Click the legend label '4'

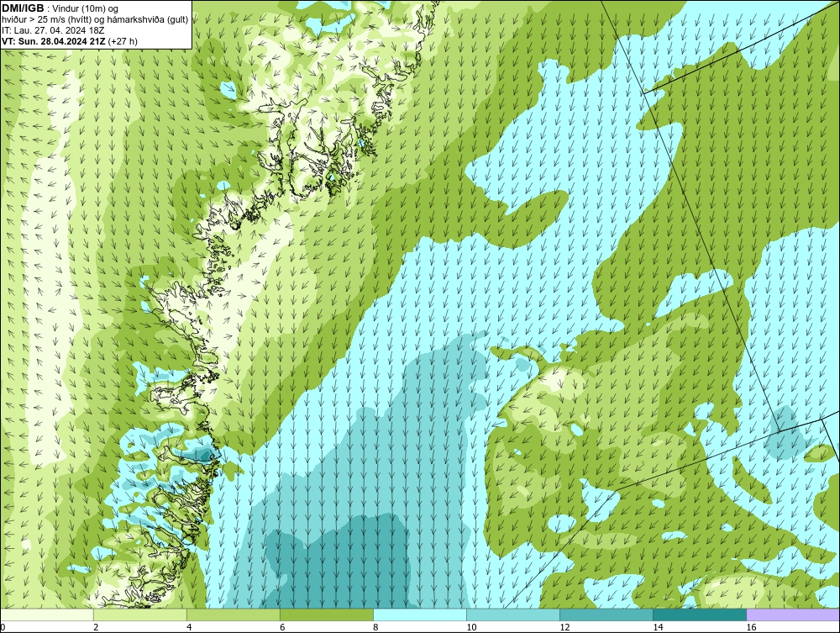point(189,627)
